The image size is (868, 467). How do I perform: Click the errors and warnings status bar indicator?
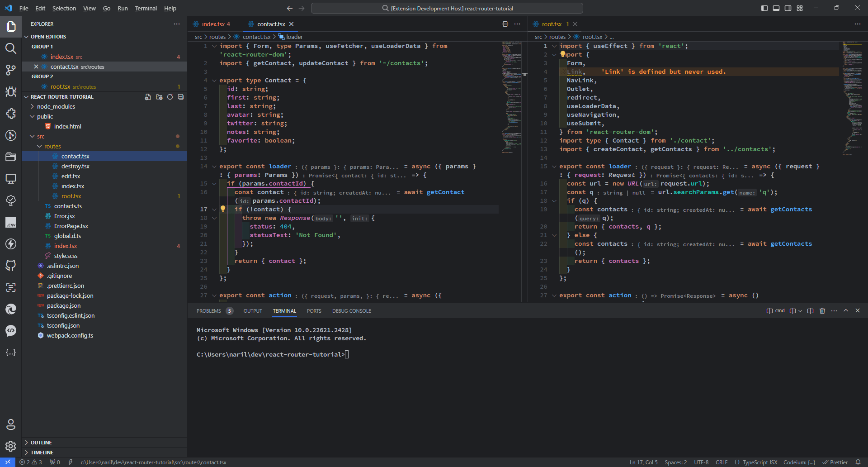[31, 462]
